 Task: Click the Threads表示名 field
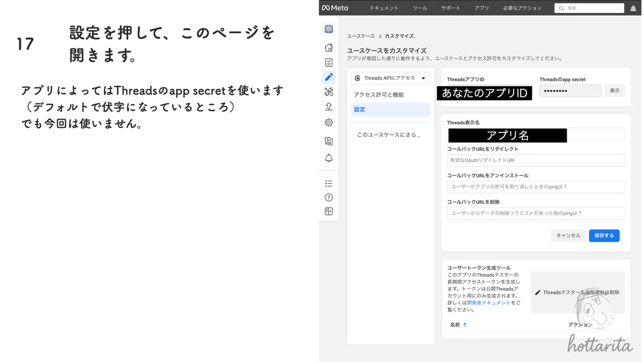pyautogui.click(x=536, y=134)
